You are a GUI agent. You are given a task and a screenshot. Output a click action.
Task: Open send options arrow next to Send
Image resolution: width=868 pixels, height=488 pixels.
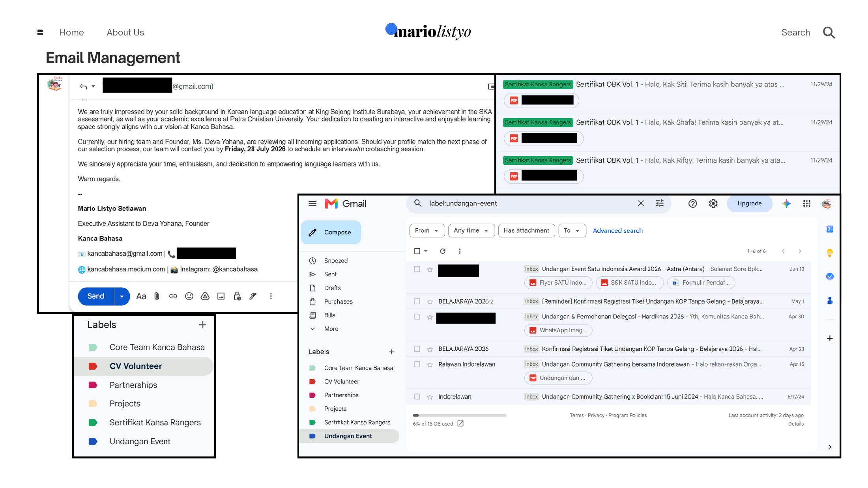point(122,296)
